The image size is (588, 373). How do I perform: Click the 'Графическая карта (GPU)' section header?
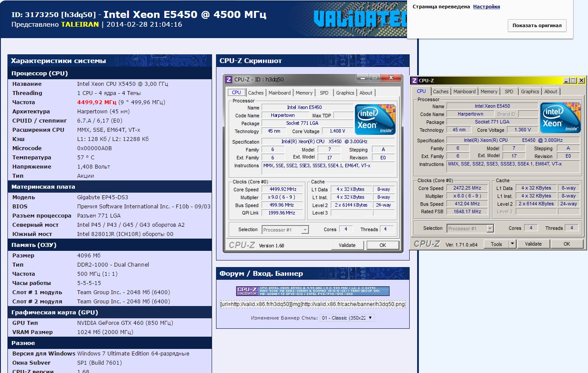click(x=110, y=313)
